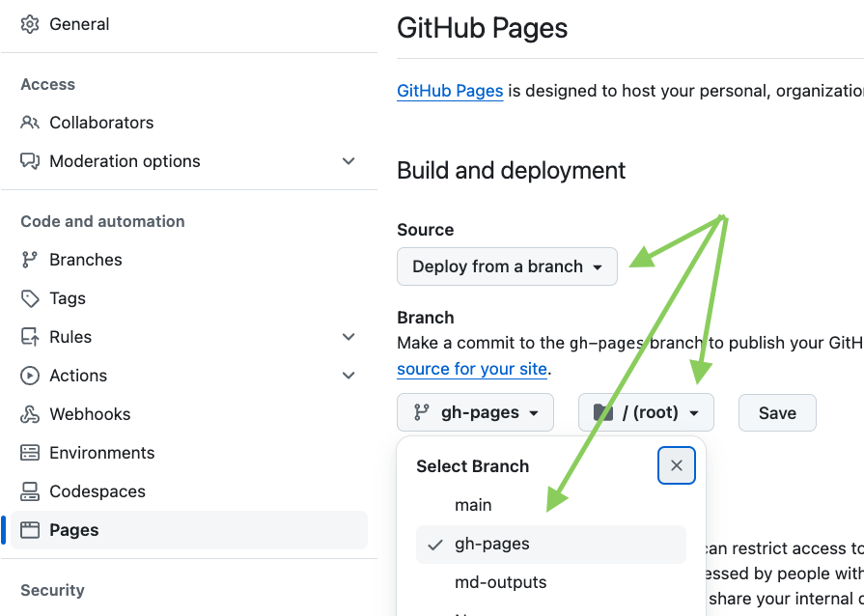Open the Deploy from a branch dropdown
This screenshot has width=864, height=616.
[507, 266]
